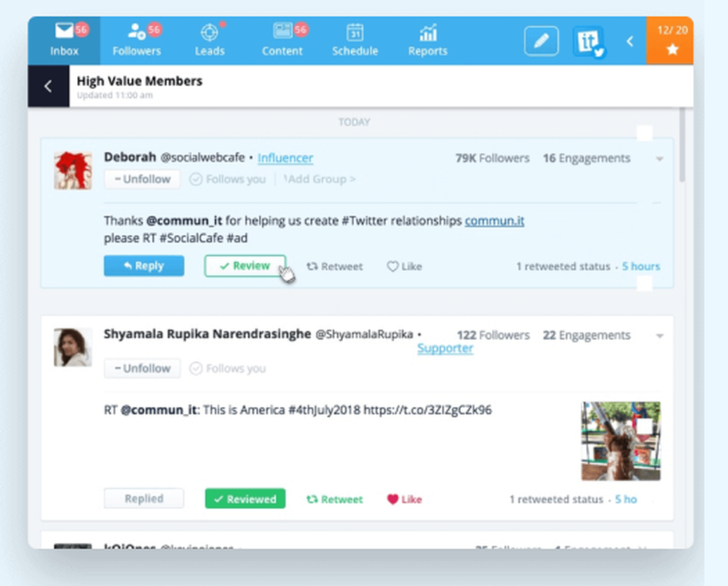728x586 pixels.
Task: Reply to Deborah's tweet
Action: [x=143, y=266]
